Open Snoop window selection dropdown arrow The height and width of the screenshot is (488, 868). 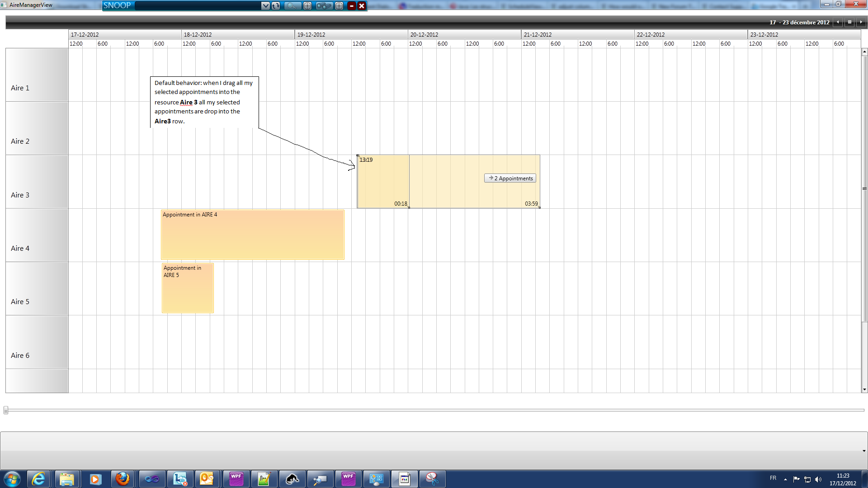click(x=265, y=6)
